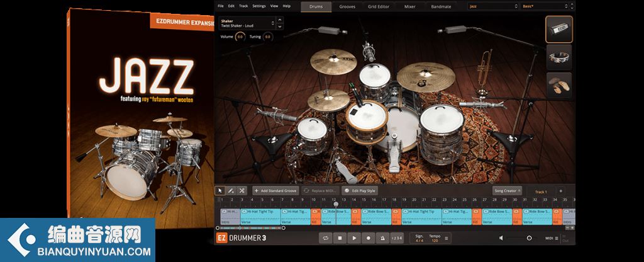Image resolution: width=644 pixels, height=262 pixels.
Task: Toggle loop playback
Action: click(326, 237)
